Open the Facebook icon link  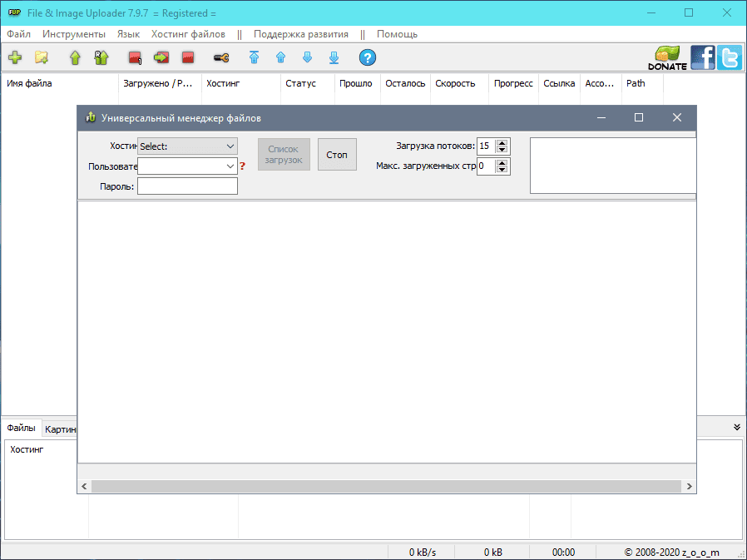tap(703, 57)
